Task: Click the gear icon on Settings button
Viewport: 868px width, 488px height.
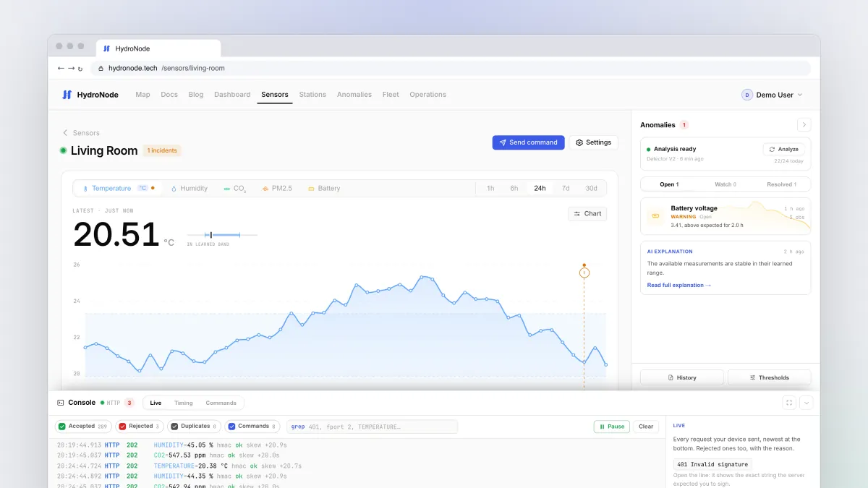Action: click(579, 142)
